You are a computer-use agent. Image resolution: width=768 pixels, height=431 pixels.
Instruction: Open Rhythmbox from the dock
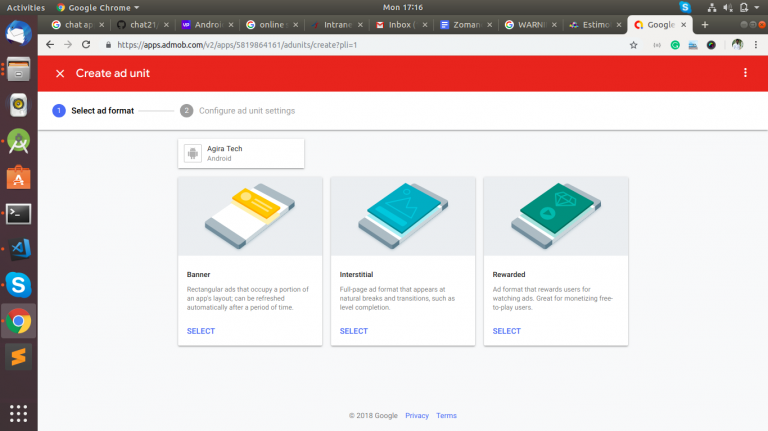(19, 105)
